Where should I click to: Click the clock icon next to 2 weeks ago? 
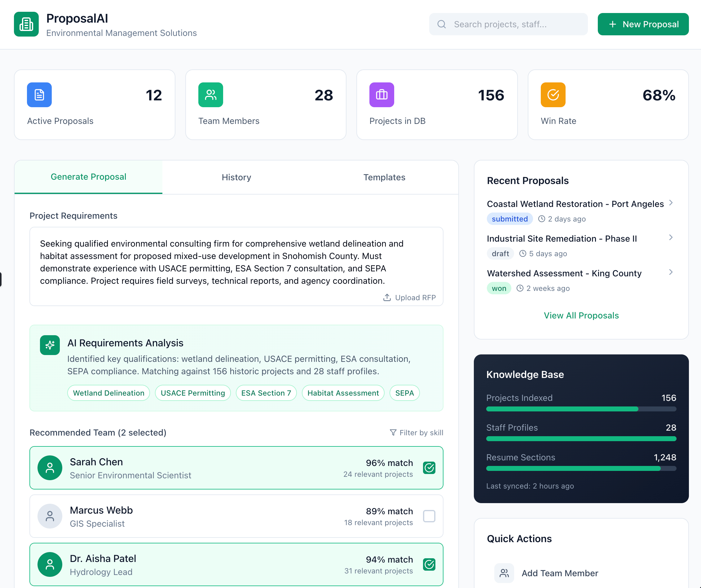pos(520,288)
